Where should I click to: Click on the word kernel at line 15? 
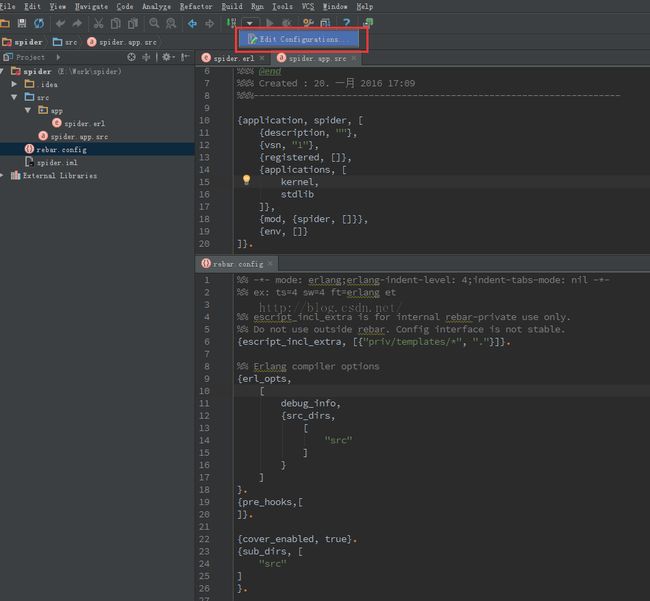click(297, 182)
